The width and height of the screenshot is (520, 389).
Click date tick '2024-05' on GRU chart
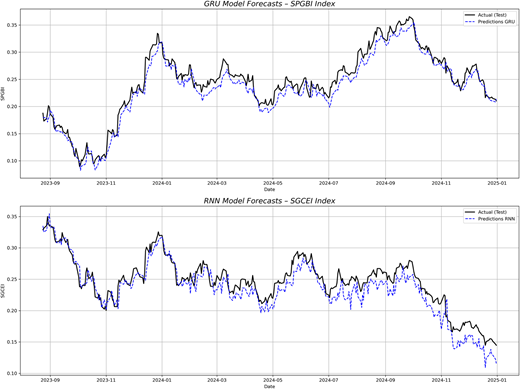coord(273,183)
